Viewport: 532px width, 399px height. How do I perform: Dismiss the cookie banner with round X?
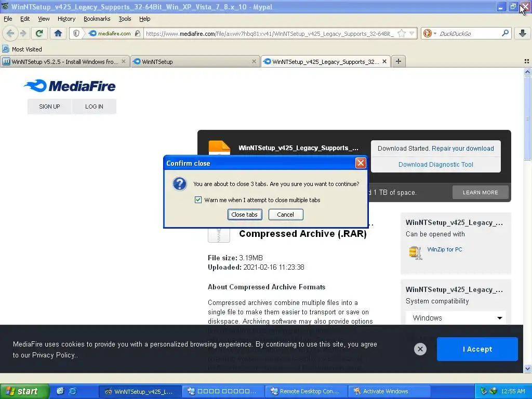click(x=420, y=349)
